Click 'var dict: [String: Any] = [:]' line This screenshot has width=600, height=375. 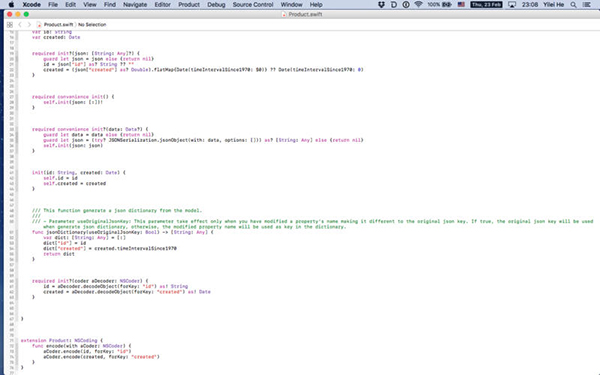coord(85,237)
